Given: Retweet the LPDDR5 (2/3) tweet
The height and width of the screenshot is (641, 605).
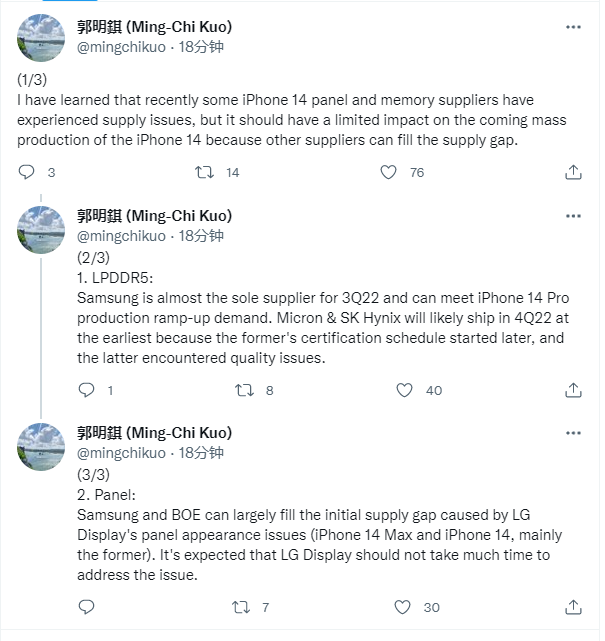Looking at the screenshot, I should pyautogui.click(x=243, y=390).
